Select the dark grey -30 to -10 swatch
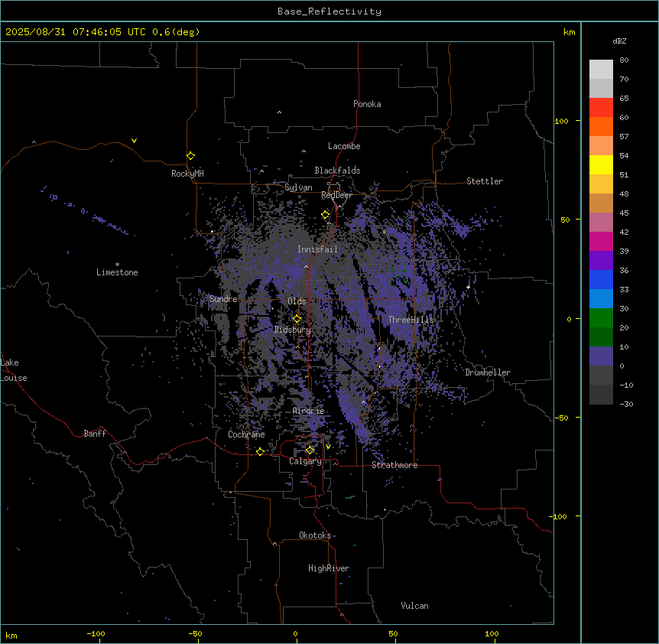Image resolution: width=659 pixels, height=644 pixels. (x=601, y=395)
